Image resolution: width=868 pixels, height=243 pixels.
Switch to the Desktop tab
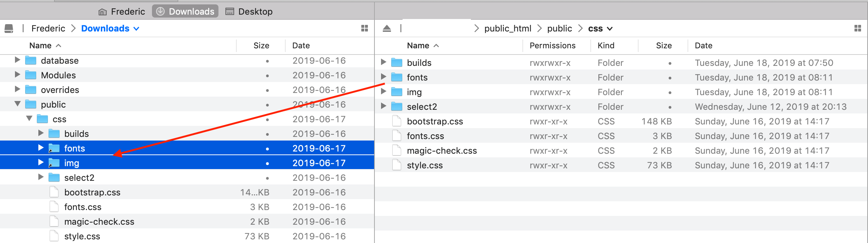click(x=249, y=12)
